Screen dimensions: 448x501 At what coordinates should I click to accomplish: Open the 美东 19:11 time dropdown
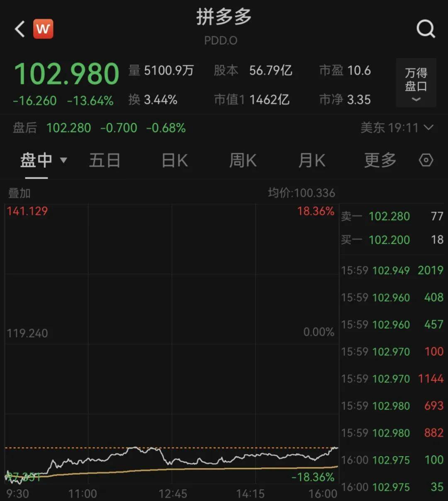click(397, 128)
